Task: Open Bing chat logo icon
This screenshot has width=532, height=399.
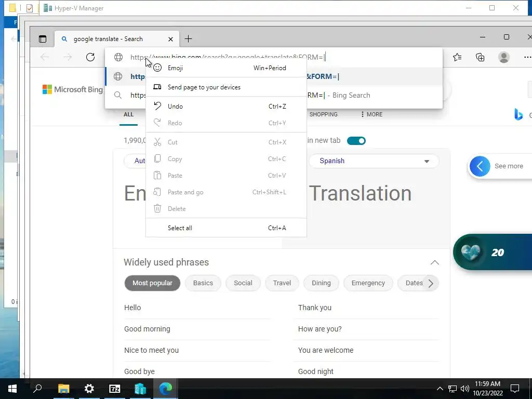Action: coord(518,114)
